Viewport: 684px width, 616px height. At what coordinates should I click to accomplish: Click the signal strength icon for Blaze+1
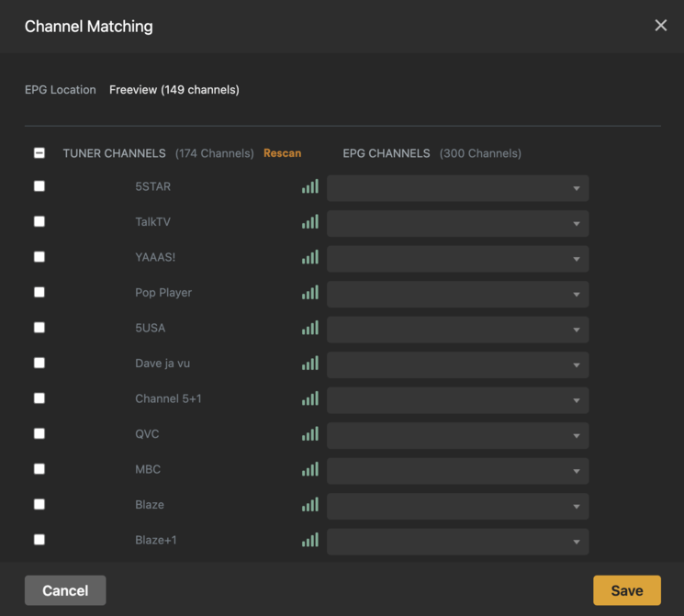[310, 541]
